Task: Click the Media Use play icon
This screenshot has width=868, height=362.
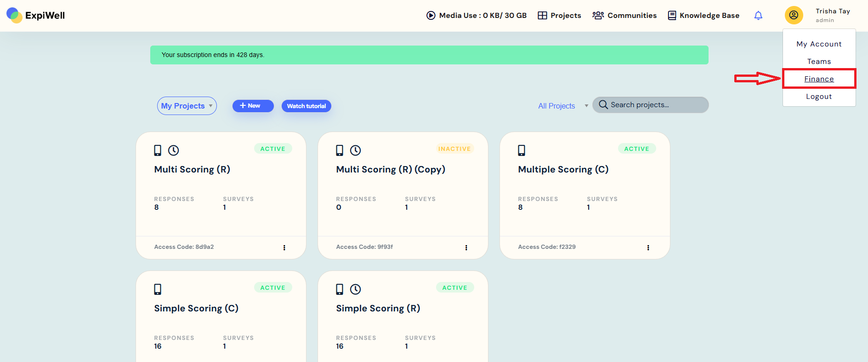Action: click(x=431, y=16)
